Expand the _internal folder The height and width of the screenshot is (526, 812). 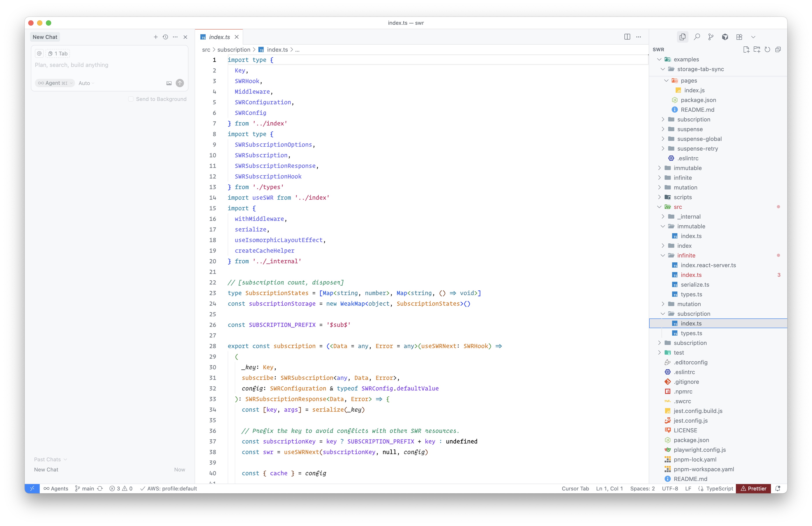[x=688, y=216]
